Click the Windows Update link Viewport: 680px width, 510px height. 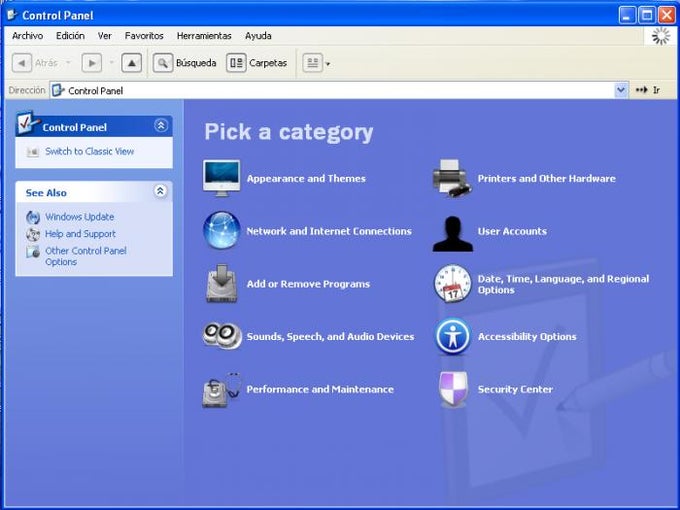pyautogui.click(x=80, y=216)
